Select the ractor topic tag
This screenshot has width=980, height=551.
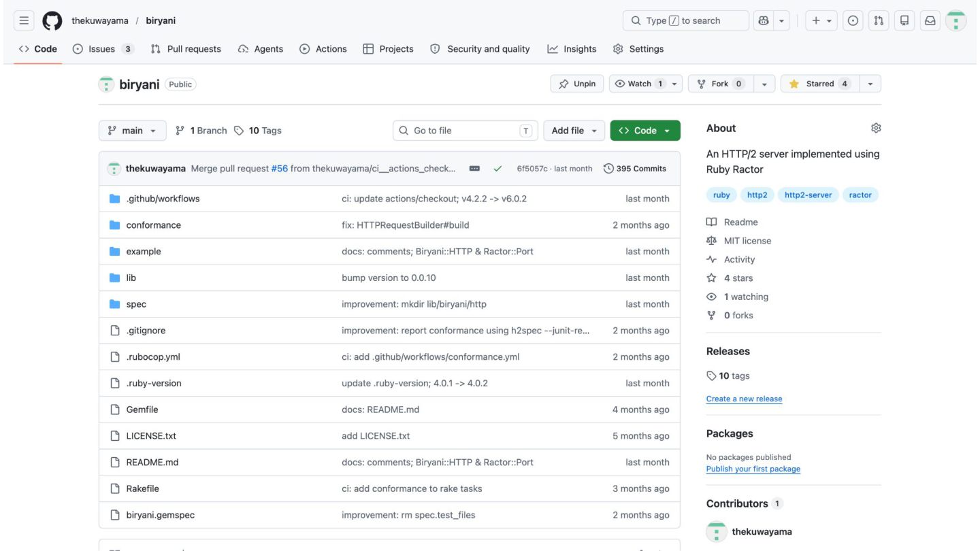pos(860,195)
